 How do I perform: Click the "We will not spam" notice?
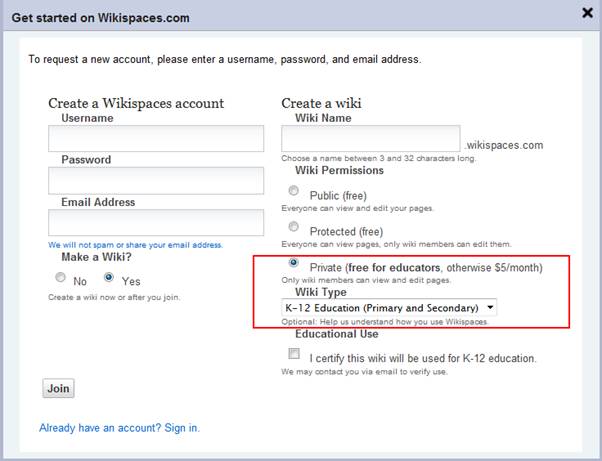coord(135,245)
